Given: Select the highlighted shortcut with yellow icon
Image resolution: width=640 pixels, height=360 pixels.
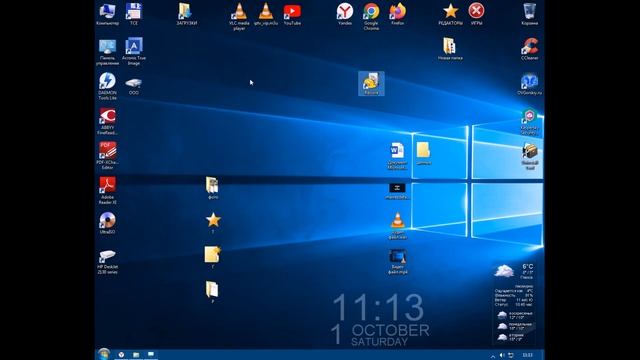Looking at the screenshot, I should tap(371, 84).
